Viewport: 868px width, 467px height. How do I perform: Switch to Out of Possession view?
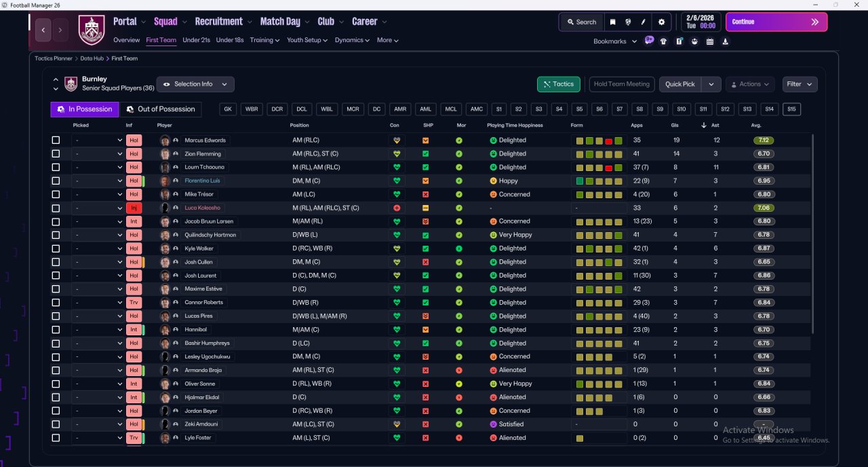(x=161, y=109)
